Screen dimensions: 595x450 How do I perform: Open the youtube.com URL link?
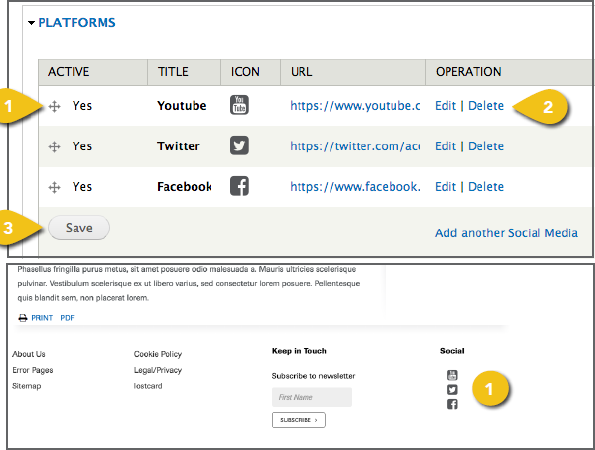[x=355, y=106]
